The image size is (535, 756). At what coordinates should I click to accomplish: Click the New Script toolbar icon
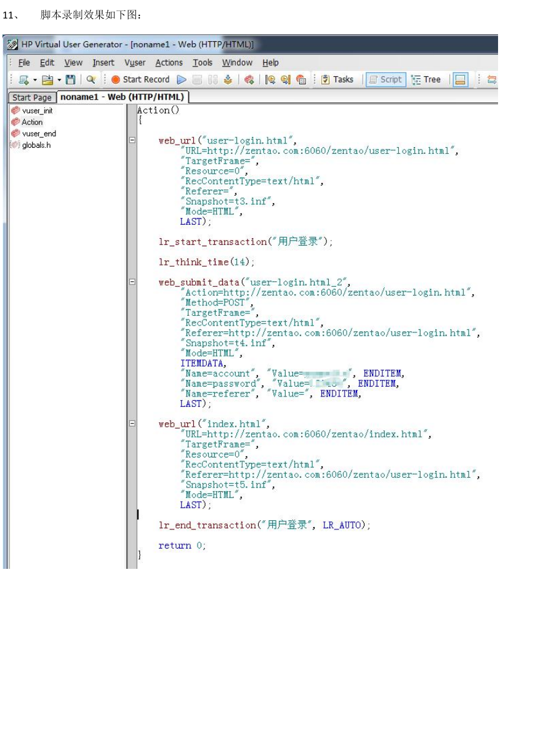24,79
